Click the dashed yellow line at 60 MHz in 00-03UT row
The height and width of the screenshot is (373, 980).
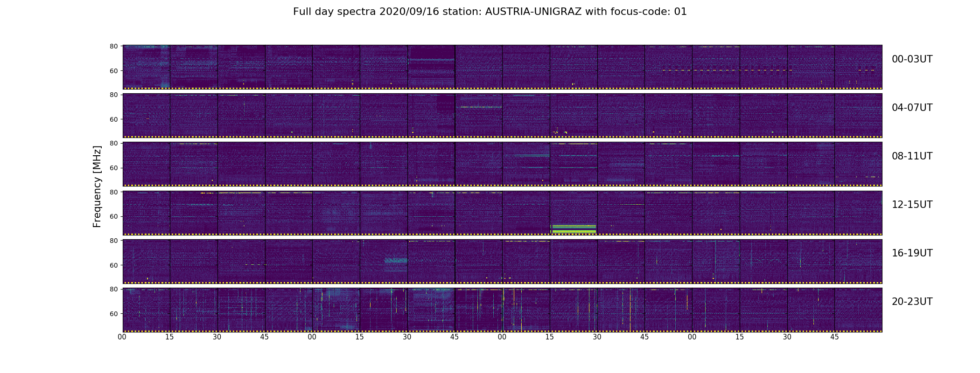(727, 70)
